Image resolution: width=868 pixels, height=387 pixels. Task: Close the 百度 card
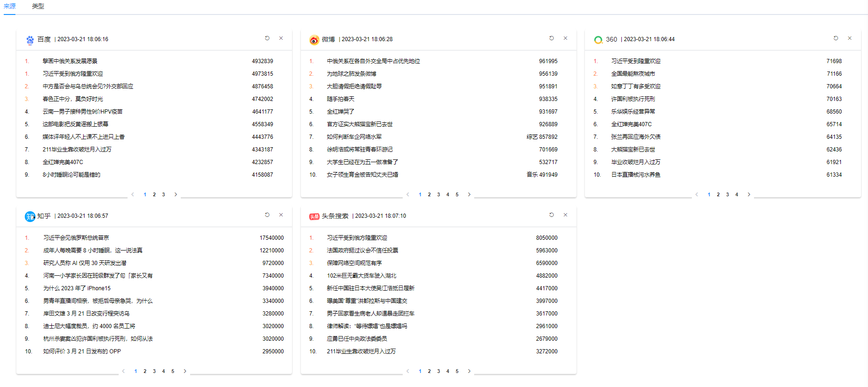click(281, 38)
